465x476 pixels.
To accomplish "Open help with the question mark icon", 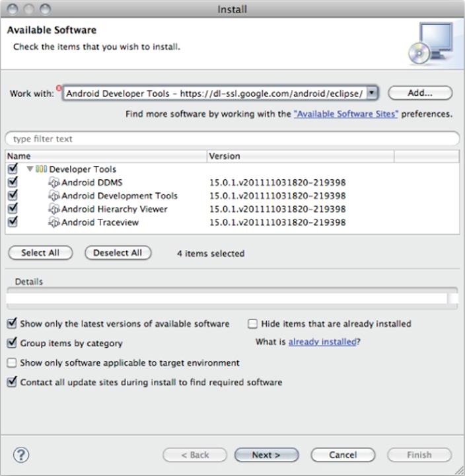I will (x=21, y=454).
